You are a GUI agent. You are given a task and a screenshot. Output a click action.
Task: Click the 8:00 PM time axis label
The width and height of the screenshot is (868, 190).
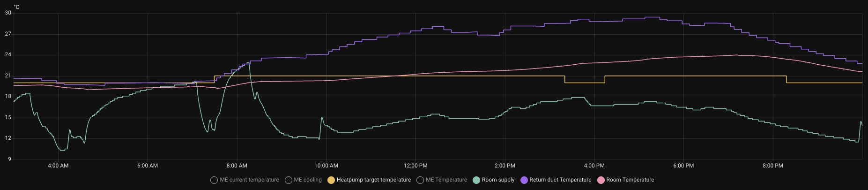[x=772, y=166]
